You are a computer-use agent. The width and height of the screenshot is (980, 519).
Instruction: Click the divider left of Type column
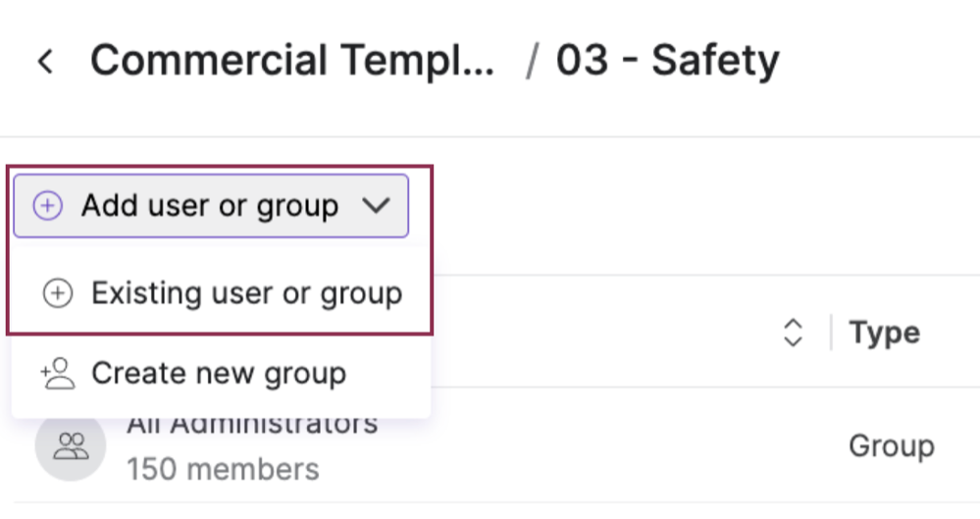tap(831, 333)
